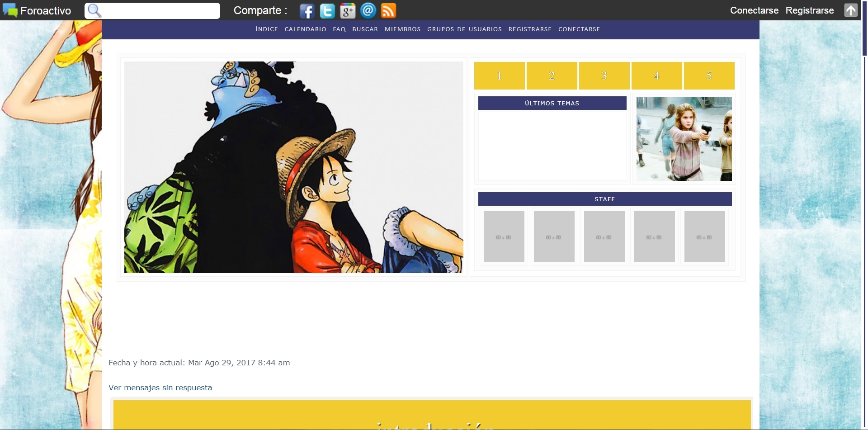Open the BUSCAR menu item
Image resolution: width=868 pixels, height=430 pixels.
coord(365,29)
